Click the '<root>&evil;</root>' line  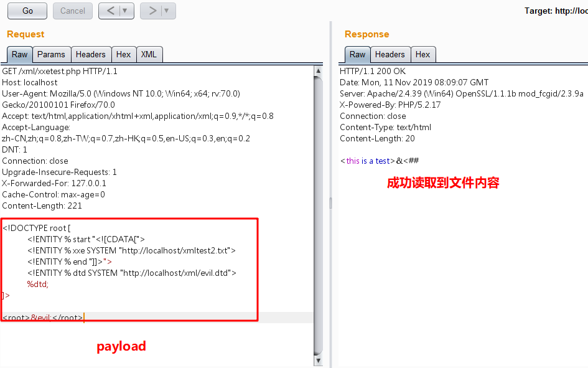[x=42, y=318]
